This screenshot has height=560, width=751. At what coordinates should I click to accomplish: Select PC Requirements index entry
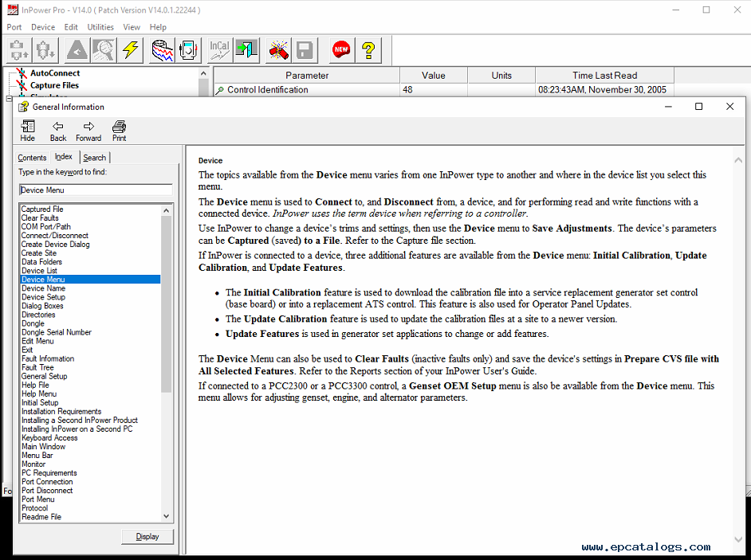49,473
